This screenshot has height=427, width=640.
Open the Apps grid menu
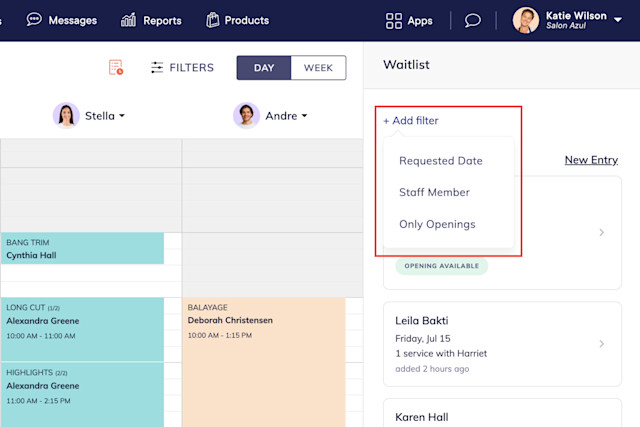[x=409, y=20]
